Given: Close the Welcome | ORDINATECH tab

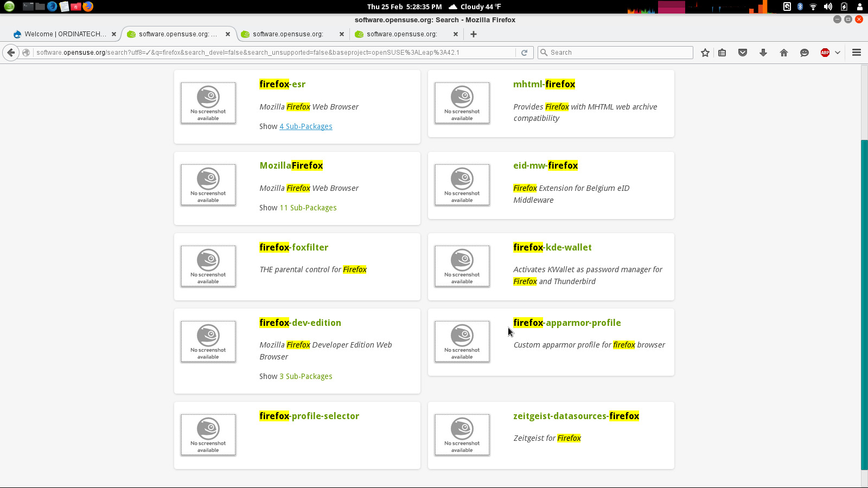Looking at the screenshot, I should pyautogui.click(x=114, y=34).
